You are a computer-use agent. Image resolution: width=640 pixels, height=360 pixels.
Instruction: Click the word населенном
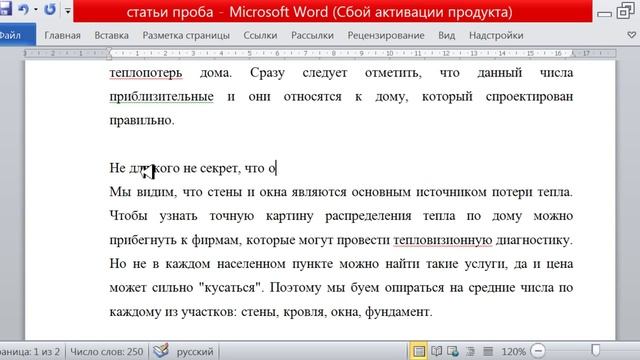[252, 264]
